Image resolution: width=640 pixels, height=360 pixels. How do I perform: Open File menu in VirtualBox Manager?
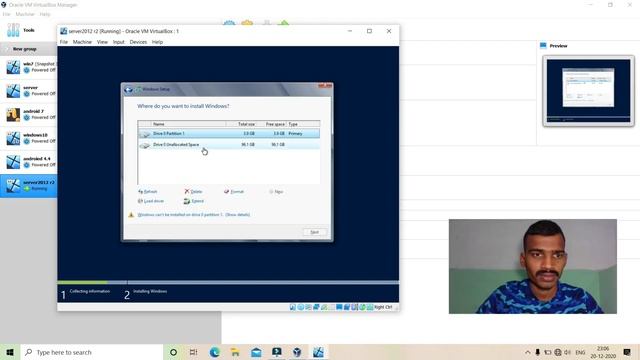tap(7, 14)
